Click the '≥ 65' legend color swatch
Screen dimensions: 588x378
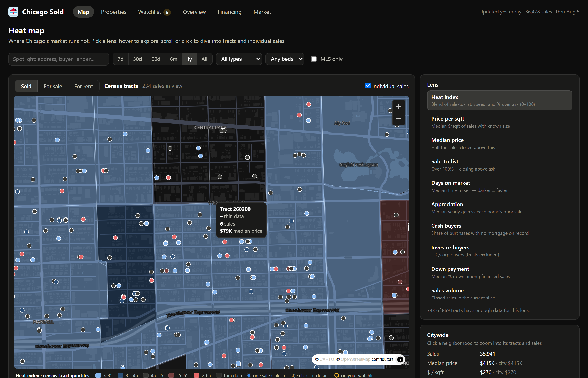coord(196,375)
